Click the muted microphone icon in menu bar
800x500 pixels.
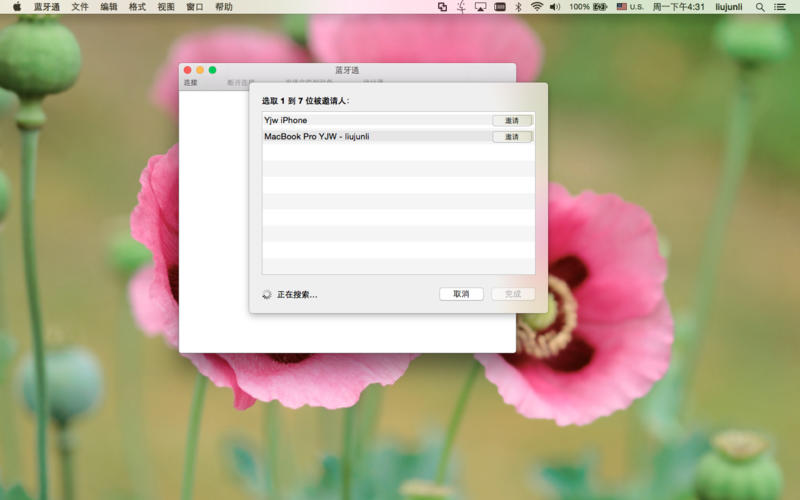pos(461,7)
